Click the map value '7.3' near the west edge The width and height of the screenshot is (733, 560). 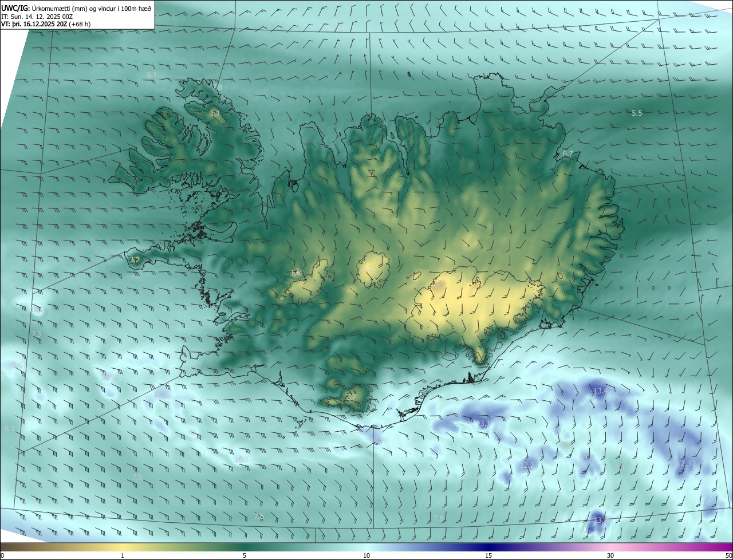click(x=36, y=334)
